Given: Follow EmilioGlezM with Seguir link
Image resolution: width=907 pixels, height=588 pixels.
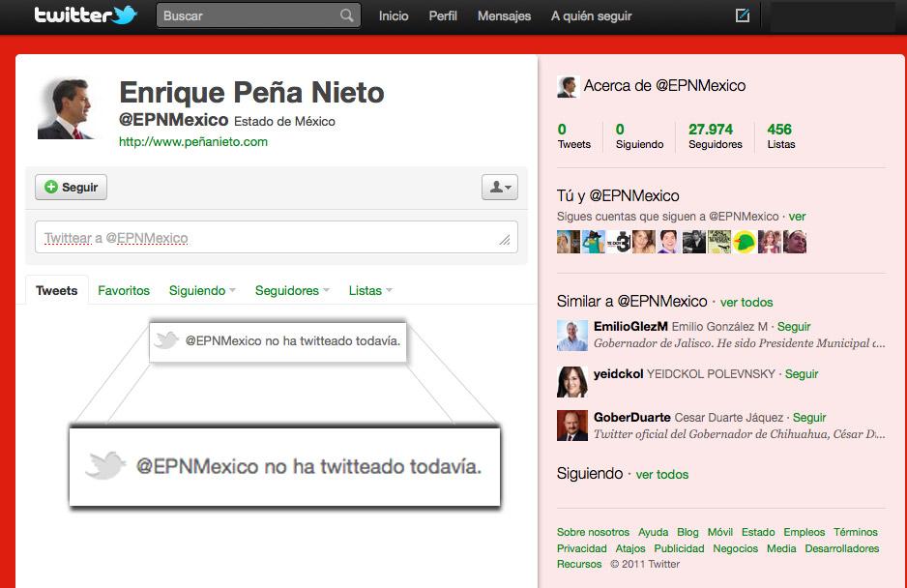Looking at the screenshot, I should coord(794,327).
